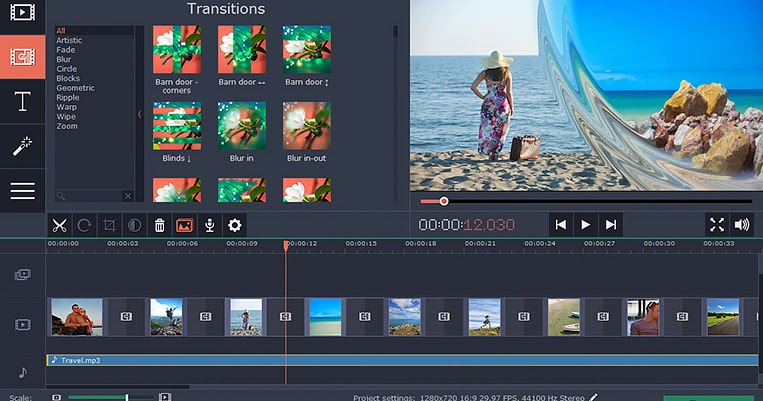The image size is (763, 401).
Task: Click the timeline playhead marker
Action: click(286, 246)
